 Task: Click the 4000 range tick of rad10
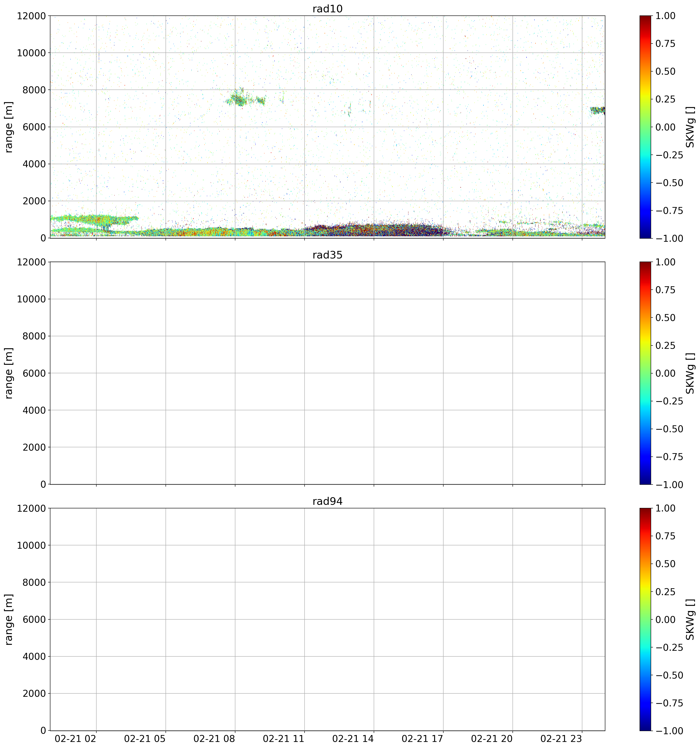coord(34,164)
